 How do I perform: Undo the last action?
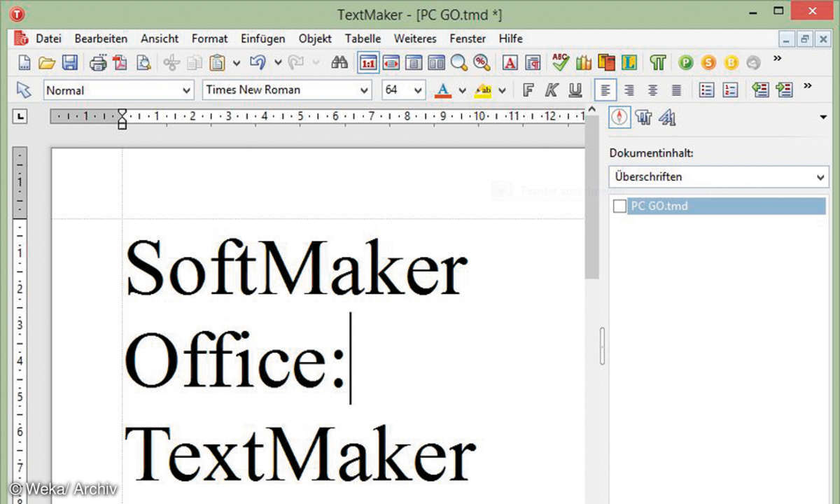(258, 63)
